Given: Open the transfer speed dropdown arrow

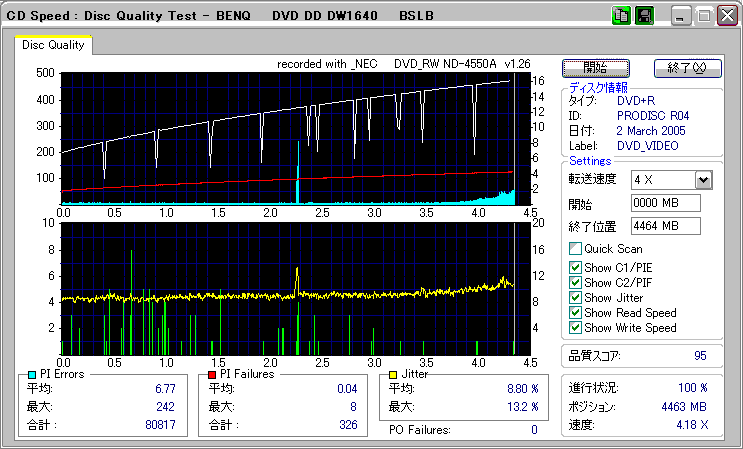Looking at the screenshot, I should pos(703,180).
